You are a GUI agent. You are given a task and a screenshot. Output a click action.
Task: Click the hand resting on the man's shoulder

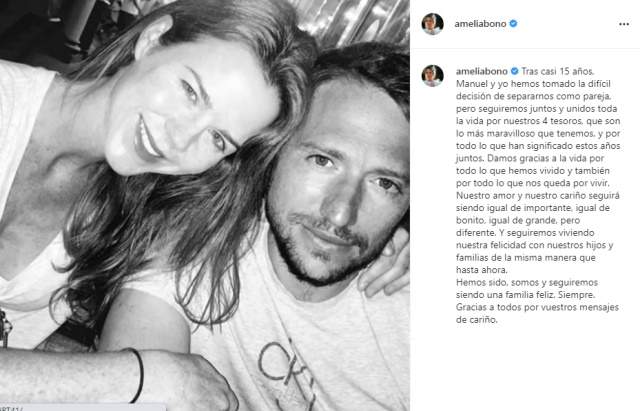[x=384, y=263]
